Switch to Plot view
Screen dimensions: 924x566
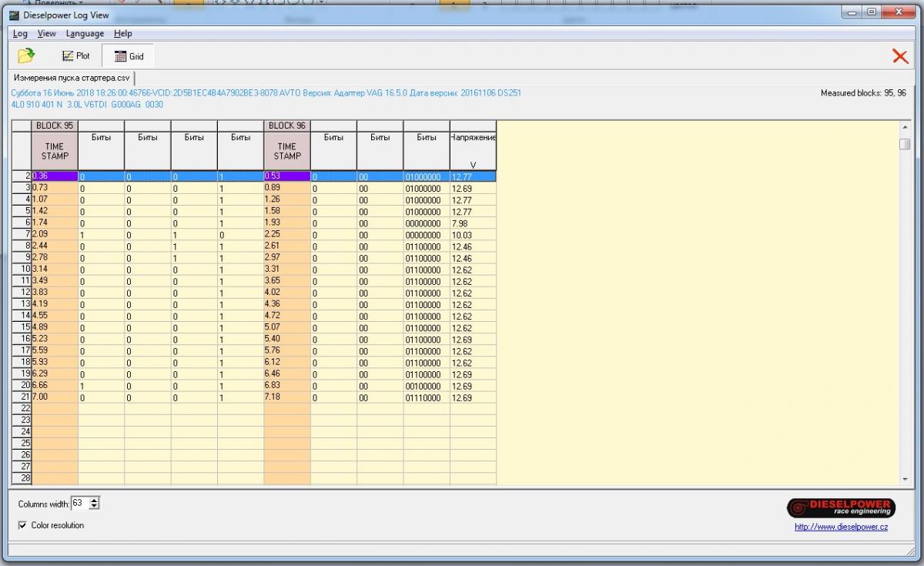pyautogui.click(x=76, y=56)
